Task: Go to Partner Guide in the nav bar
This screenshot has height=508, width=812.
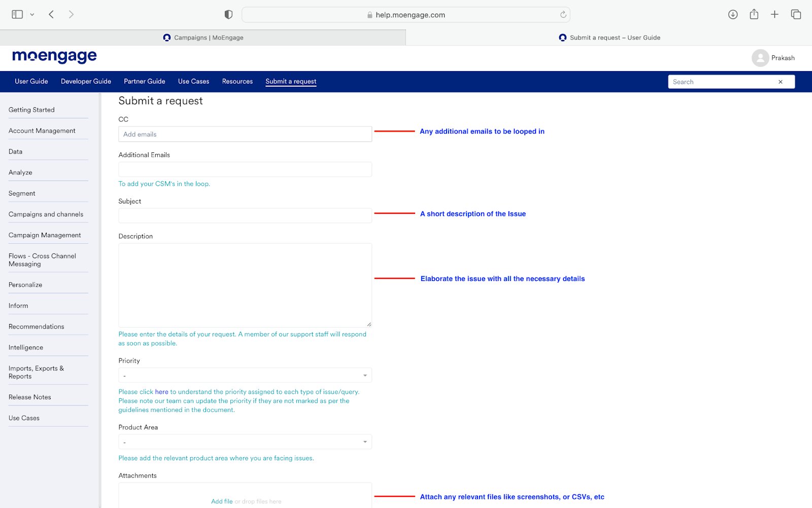Action: click(145, 81)
